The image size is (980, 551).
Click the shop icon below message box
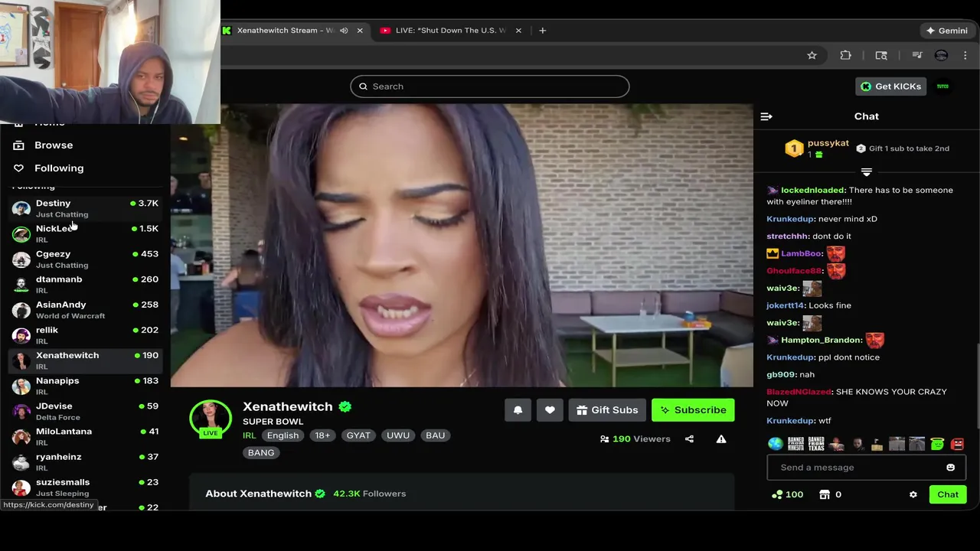[825, 494]
